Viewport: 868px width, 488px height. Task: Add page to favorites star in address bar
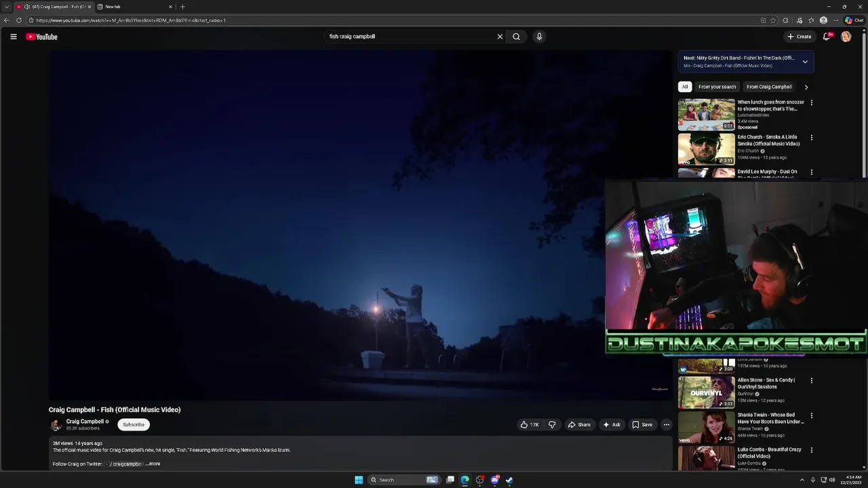pos(773,20)
